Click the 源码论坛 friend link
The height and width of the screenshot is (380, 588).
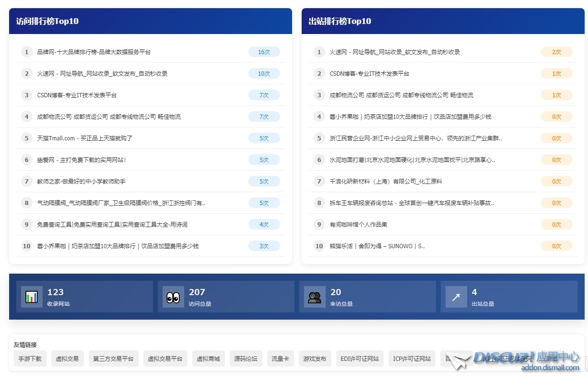pos(246,358)
